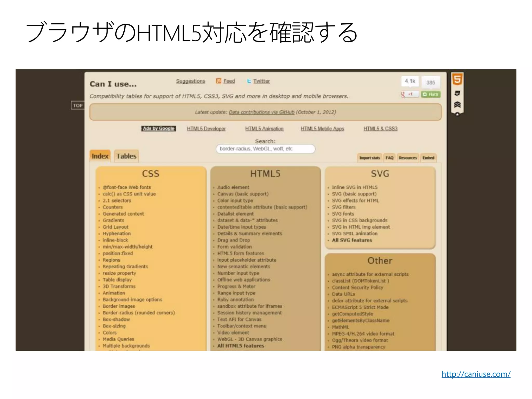
Task: Open the position:fixed entry
Action: tap(118, 253)
